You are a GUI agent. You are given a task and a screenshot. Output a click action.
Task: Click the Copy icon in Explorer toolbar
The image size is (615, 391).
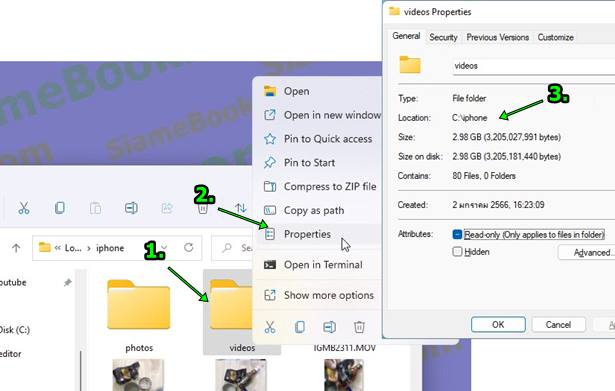tap(60, 208)
